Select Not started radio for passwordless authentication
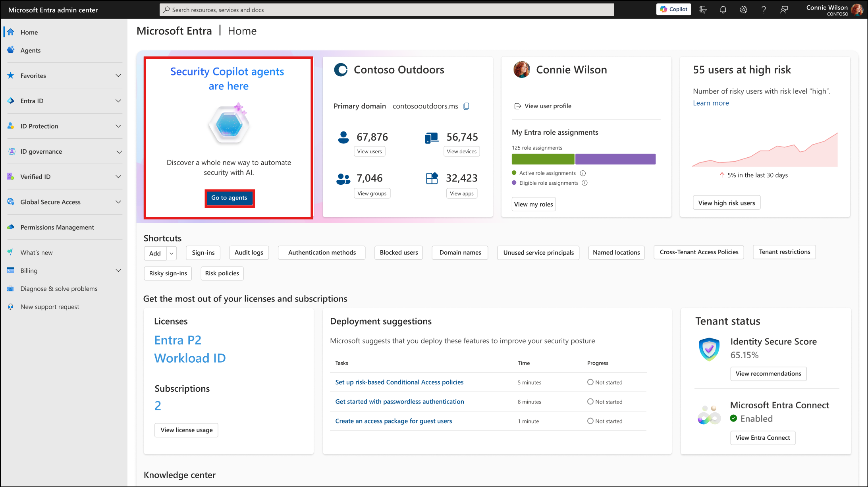The width and height of the screenshot is (868, 487). (x=590, y=402)
